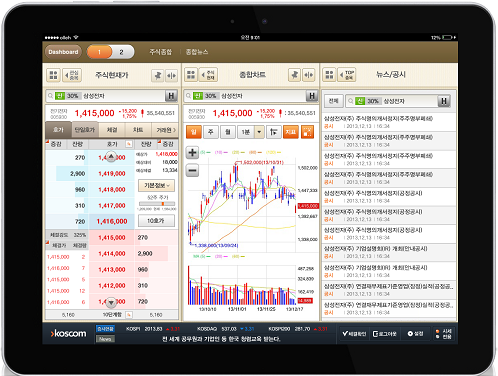The width and height of the screenshot is (498, 376).
Task: Expand the 기본정보 dropdown
Action: click(x=156, y=185)
